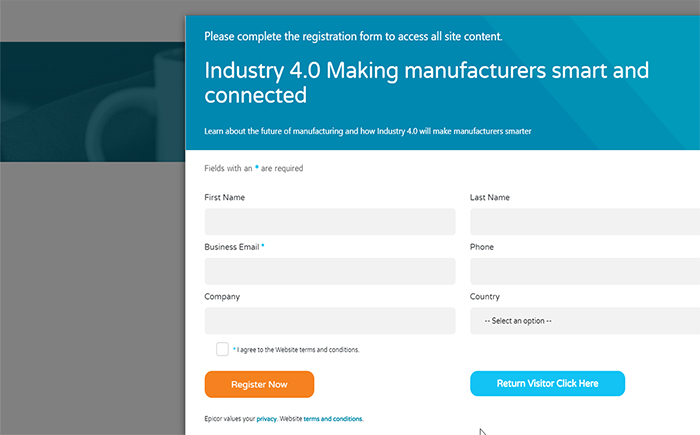Click the Phone input field

[585, 271]
